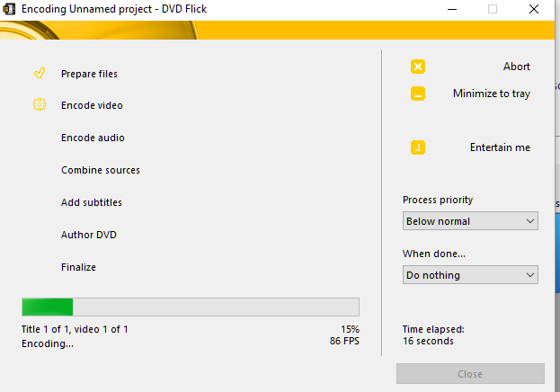Click the Add subtitles step
This screenshot has height=392, width=560.
pos(92,202)
